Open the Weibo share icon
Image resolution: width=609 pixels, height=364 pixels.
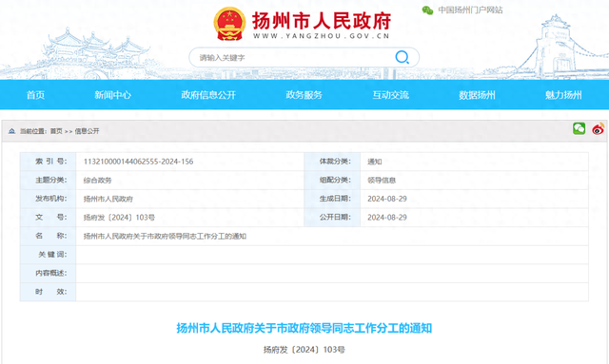pos(599,128)
